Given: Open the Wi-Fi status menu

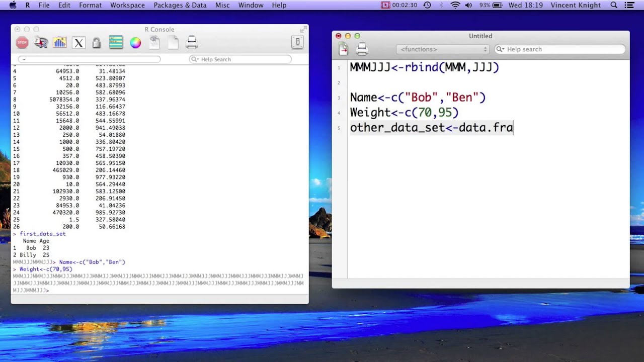Looking at the screenshot, I should tap(455, 5).
